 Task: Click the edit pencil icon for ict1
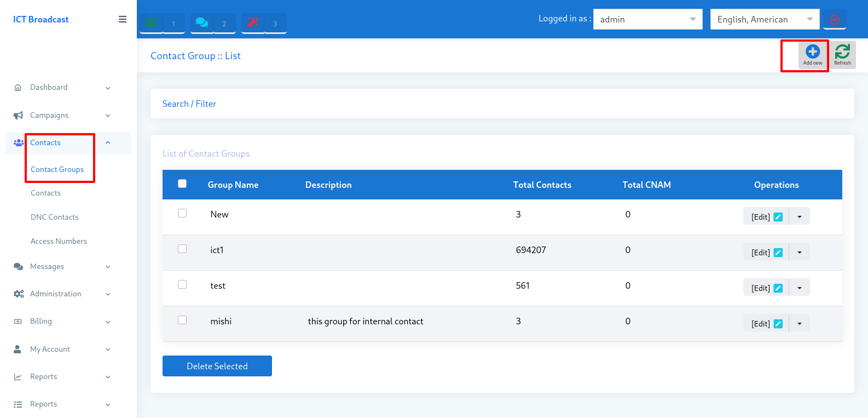click(778, 253)
